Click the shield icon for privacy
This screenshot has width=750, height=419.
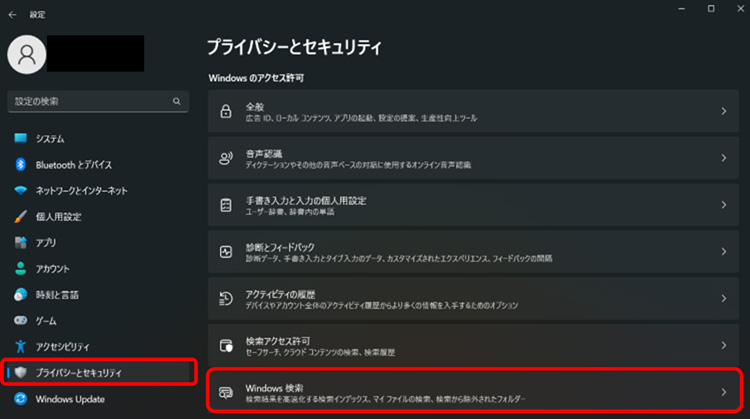pyautogui.click(x=21, y=372)
